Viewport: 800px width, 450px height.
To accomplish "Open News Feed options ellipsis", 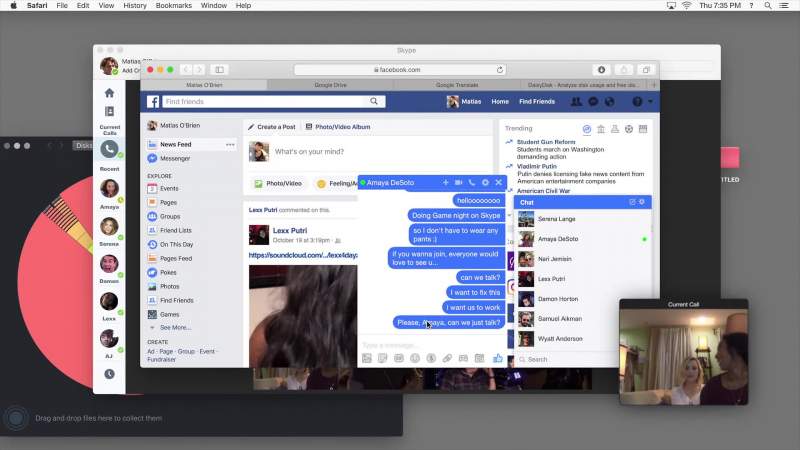I will point(230,144).
